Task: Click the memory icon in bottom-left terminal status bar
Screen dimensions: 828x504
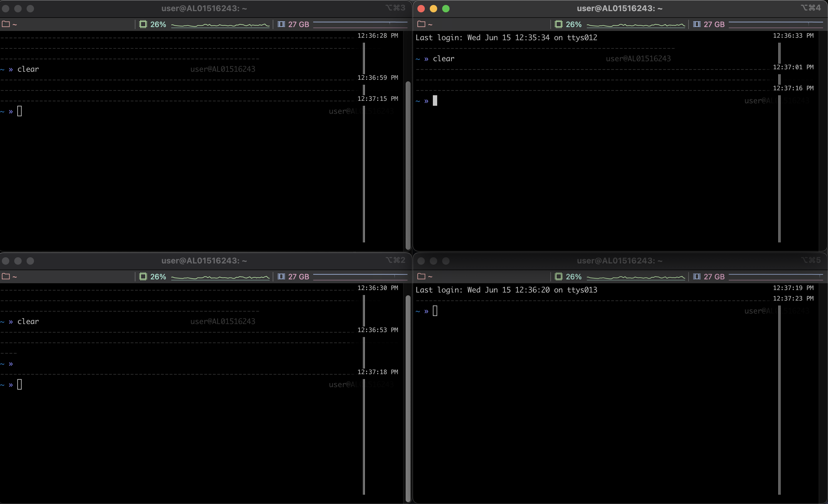Action: point(281,276)
